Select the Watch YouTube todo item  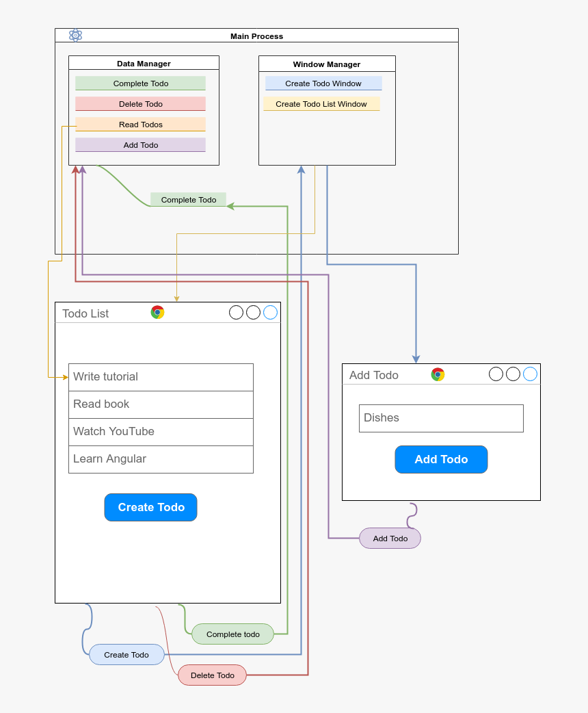coord(161,432)
